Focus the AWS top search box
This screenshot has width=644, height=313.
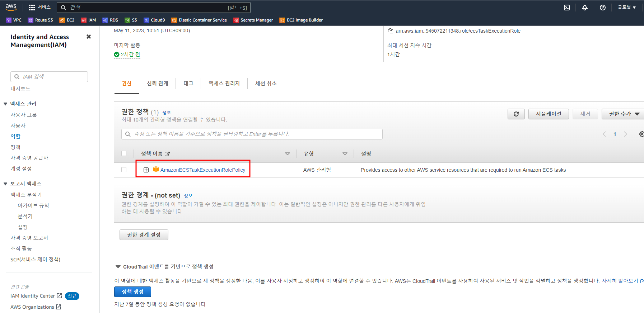click(x=154, y=8)
